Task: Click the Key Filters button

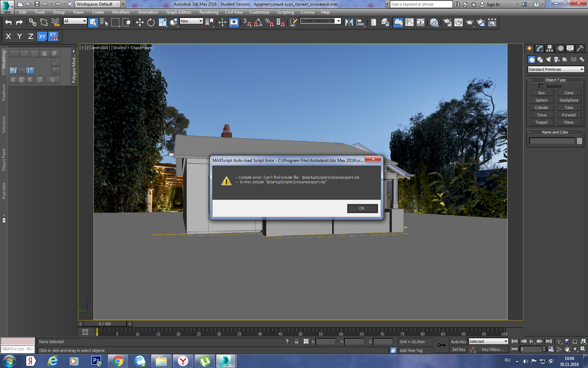Action: point(492,349)
